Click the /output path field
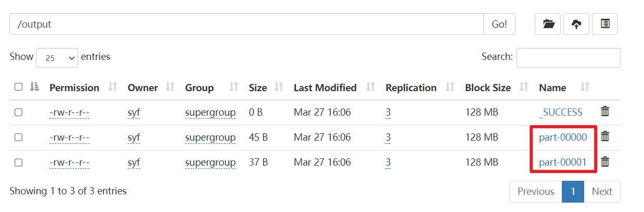Image resolution: width=644 pixels, height=212 pixels. 246,24
